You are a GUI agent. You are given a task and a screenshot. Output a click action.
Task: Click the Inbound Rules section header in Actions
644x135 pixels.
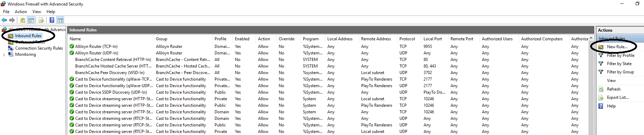coord(620,38)
